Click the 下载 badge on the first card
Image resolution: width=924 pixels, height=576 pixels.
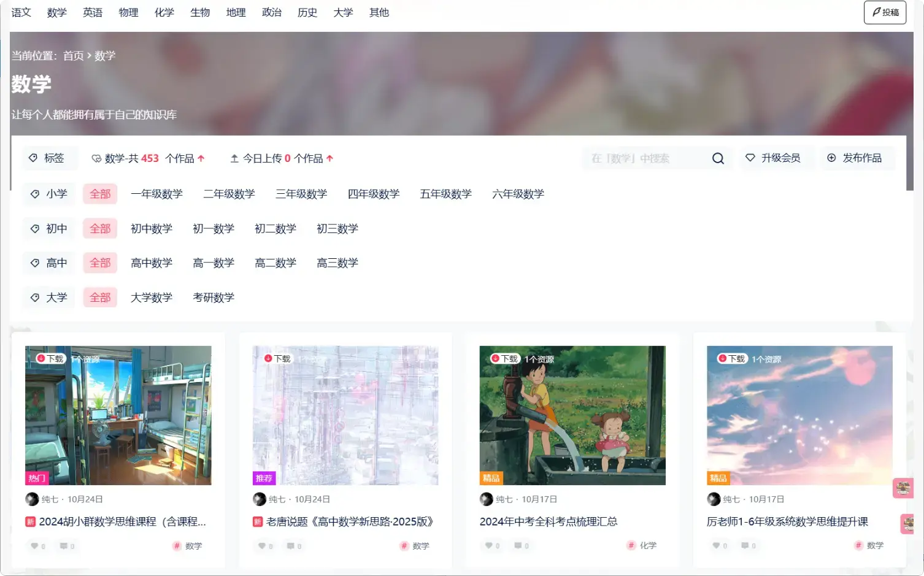click(48, 358)
